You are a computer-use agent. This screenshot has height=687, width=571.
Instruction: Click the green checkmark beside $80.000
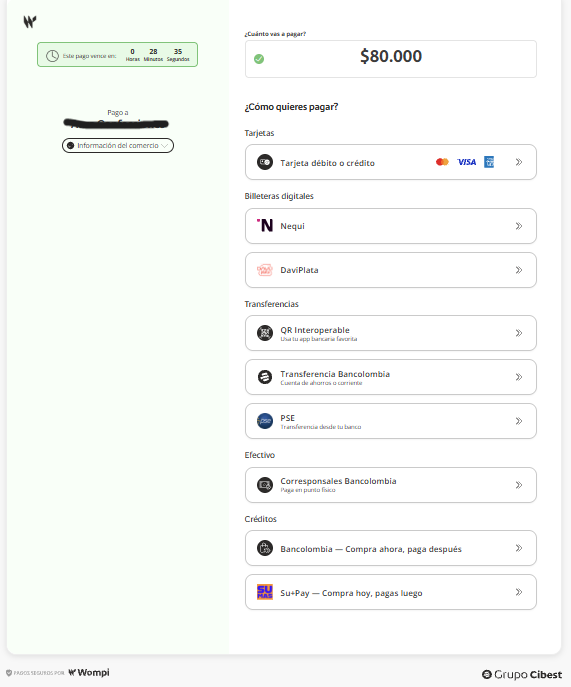click(259, 59)
